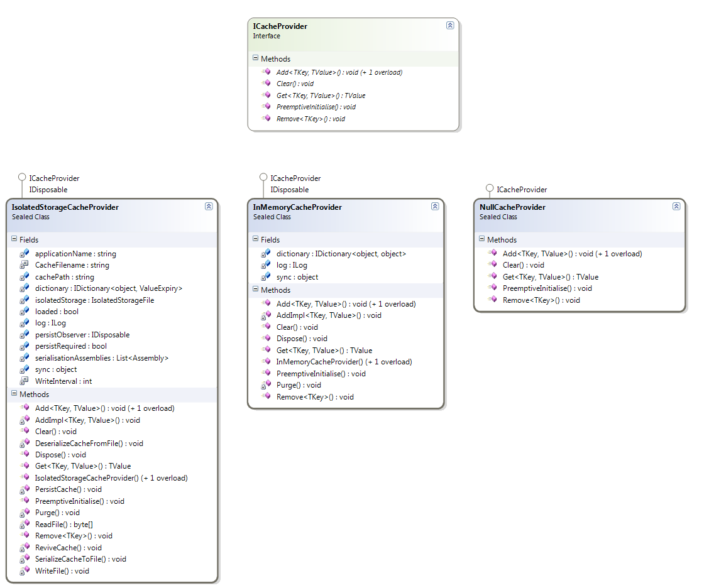The height and width of the screenshot is (588, 709).
Task: Click IDisposable label above IsolatedStorageCacheProvider
Action: tap(48, 190)
